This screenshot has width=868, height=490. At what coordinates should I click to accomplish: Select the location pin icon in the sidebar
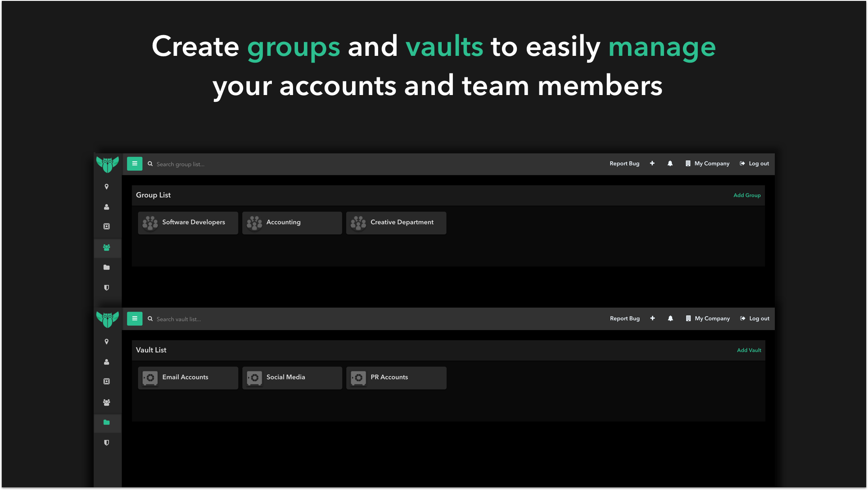coord(107,186)
